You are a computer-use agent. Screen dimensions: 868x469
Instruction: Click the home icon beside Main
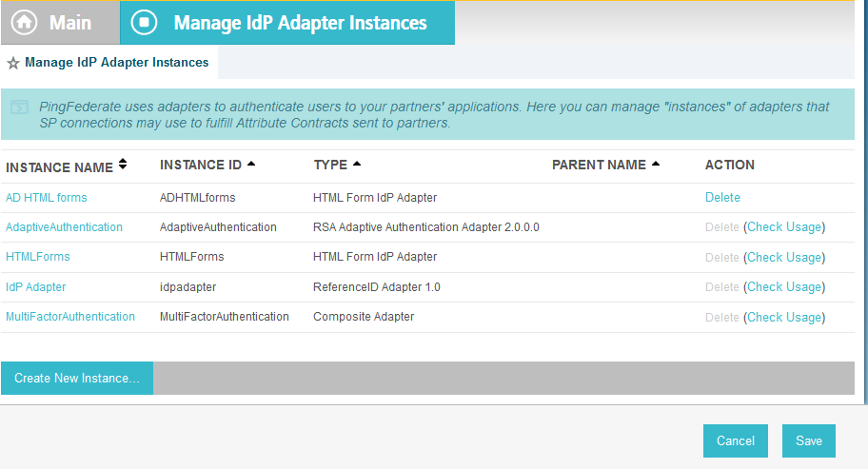tap(25, 23)
